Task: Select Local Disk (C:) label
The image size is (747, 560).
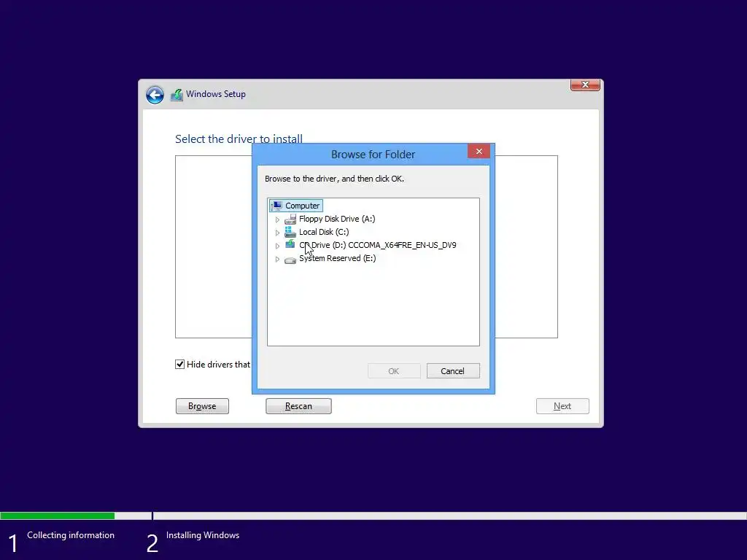Action: (x=324, y=232)
